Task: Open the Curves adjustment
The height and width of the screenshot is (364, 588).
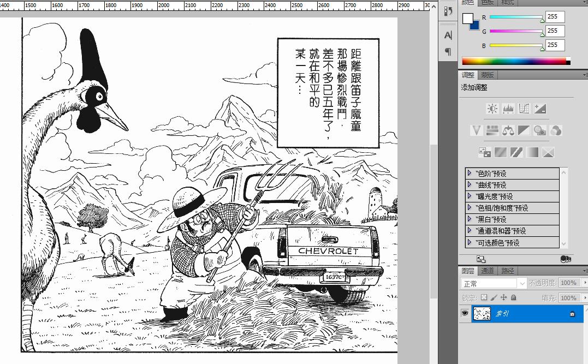Action: tap(522, 108)
